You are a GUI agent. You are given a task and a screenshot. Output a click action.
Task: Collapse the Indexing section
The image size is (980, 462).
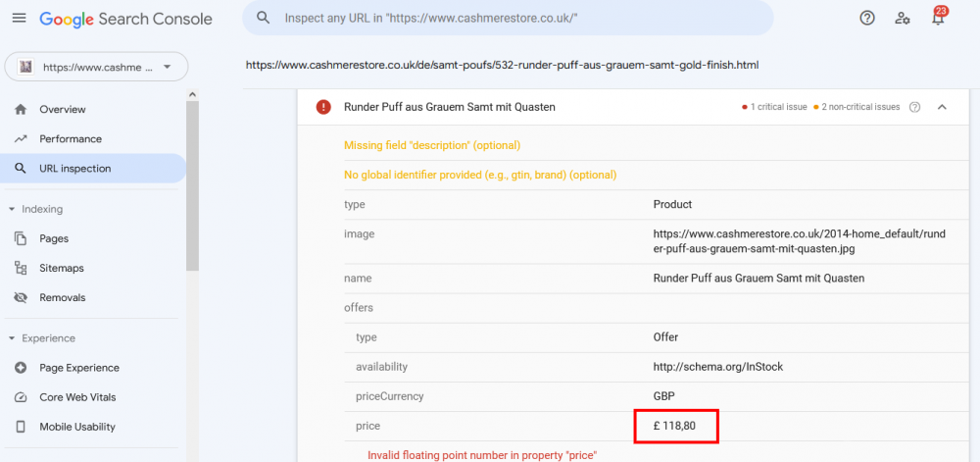[12, 210]
